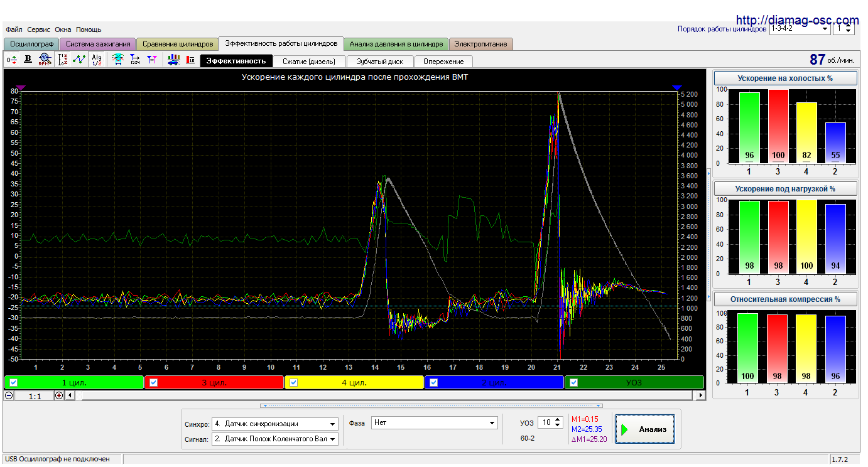
Task: Toggle the УОЗ trace checkbox
Action: 574,382
